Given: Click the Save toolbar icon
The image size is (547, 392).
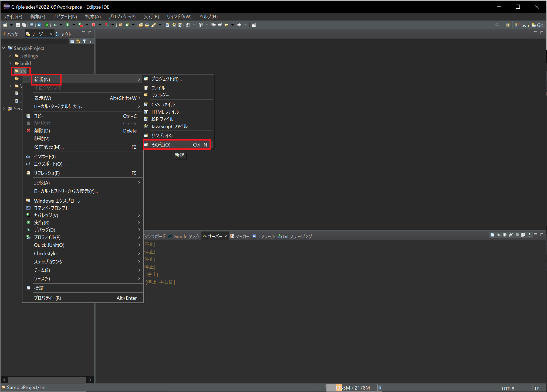Looking at the screenshot, I should tap(18, 25).
